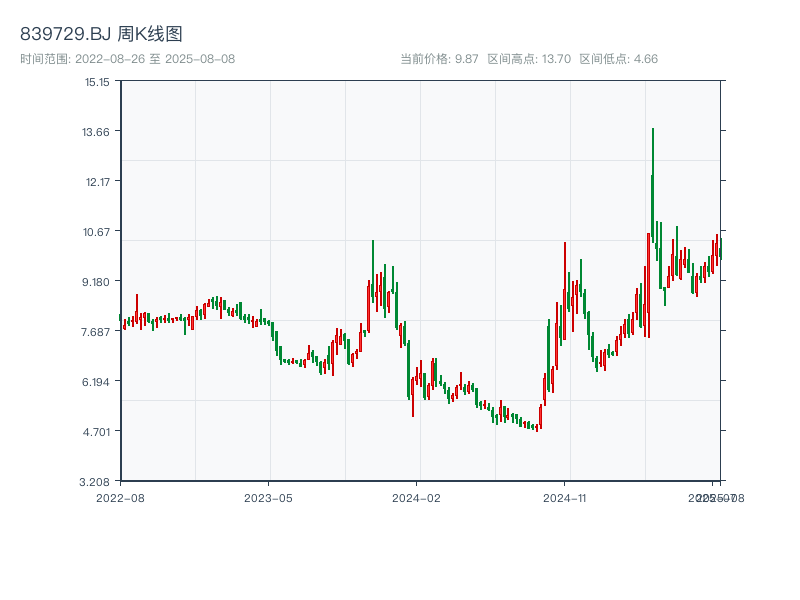Click the 2024-02 x-axis date label
This screenshot has width=800, height=600.
(416, 498)
